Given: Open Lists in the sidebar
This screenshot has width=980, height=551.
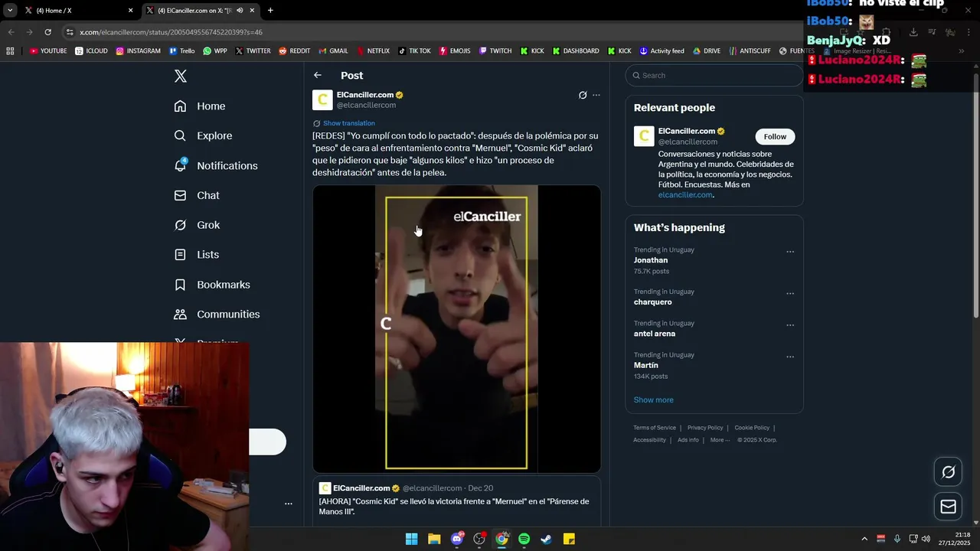Looking at the screenshot, I should point(197,254).
